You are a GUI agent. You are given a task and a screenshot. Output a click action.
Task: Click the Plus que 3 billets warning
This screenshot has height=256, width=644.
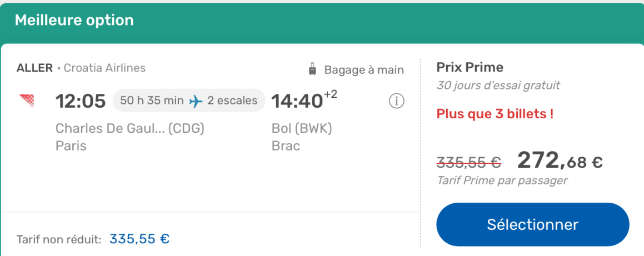[495, 114]
